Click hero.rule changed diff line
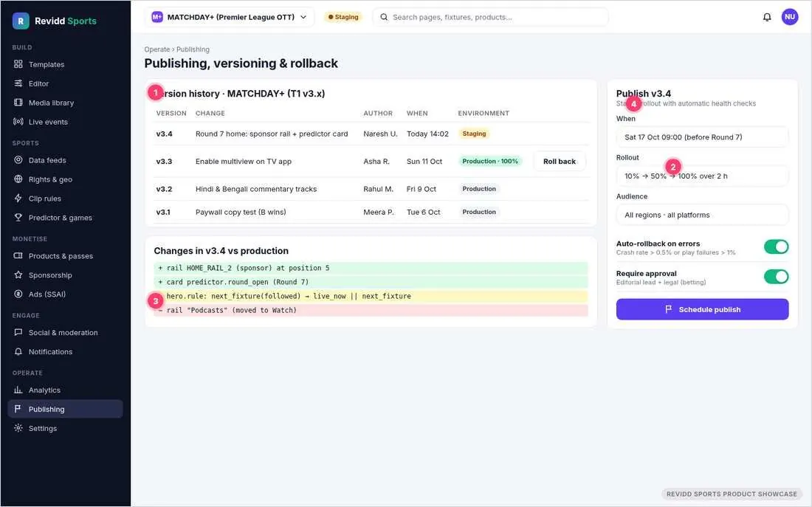Viewport: 812px width, 507px height. click(x=371, y=296)
